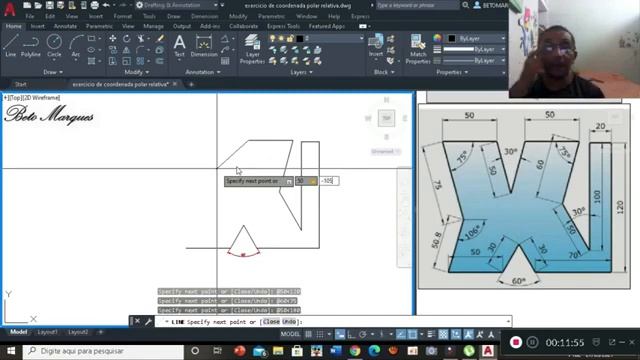
Task: Click the layer color black swatch
Action: [x=300, y=38]
